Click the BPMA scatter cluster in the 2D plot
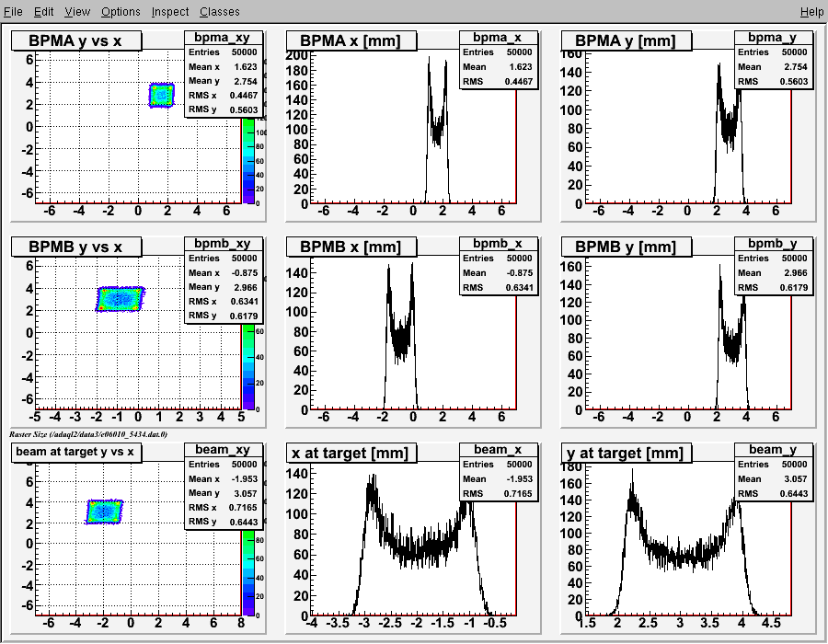Screen dimensions: 828x644 point(161,95)
